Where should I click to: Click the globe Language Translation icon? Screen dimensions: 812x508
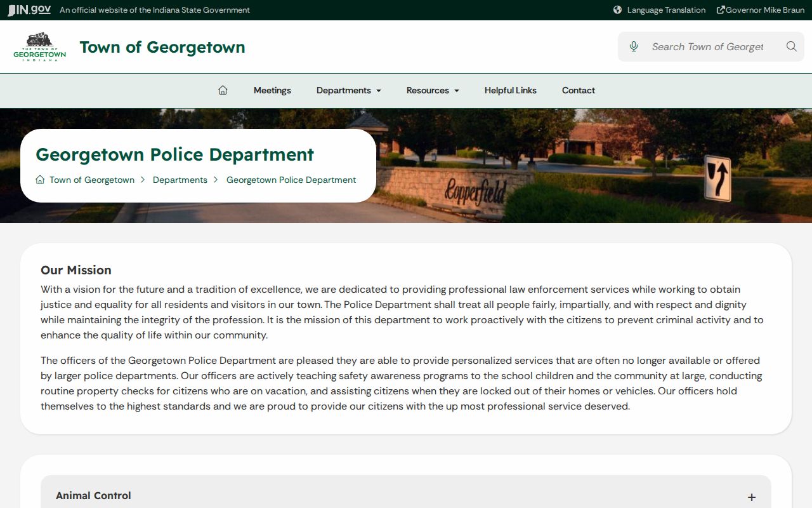pos(617,10)
